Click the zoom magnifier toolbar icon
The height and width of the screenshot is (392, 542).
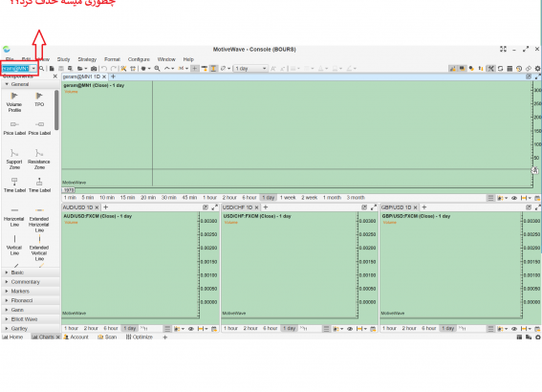[x=157, y=69]
